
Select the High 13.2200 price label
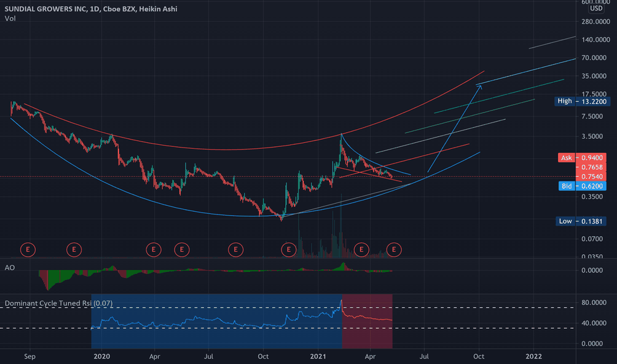(x=582, y=101)
